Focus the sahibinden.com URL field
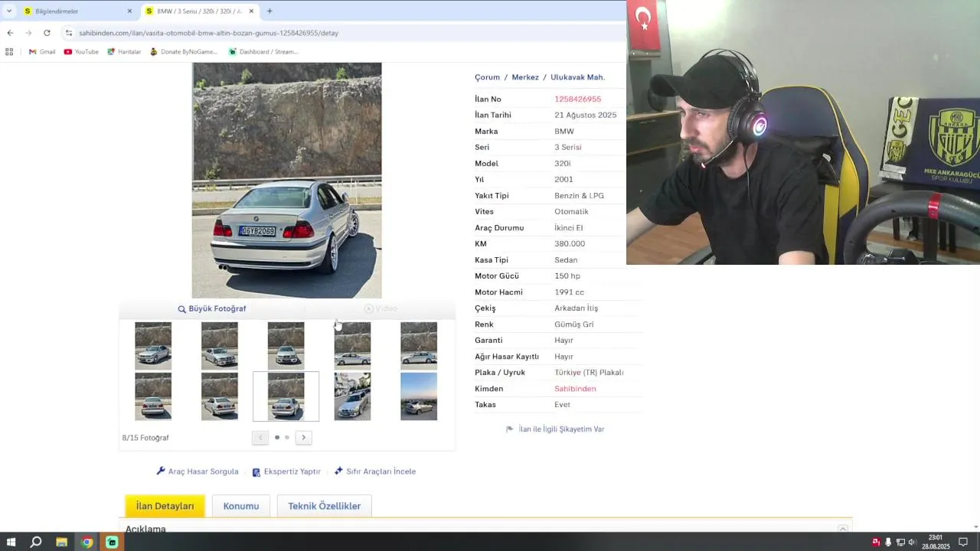Screen dimensions: 980x551 [208, 33]
